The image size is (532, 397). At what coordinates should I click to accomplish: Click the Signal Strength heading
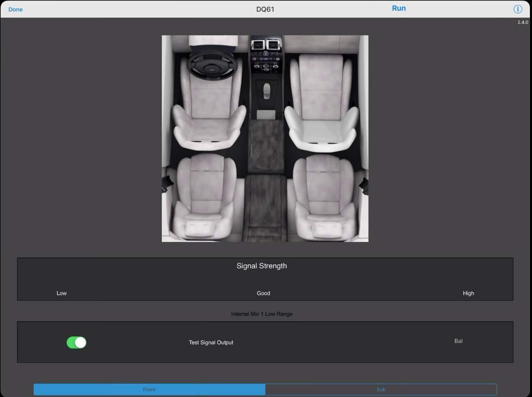click(x=262, y=266)
